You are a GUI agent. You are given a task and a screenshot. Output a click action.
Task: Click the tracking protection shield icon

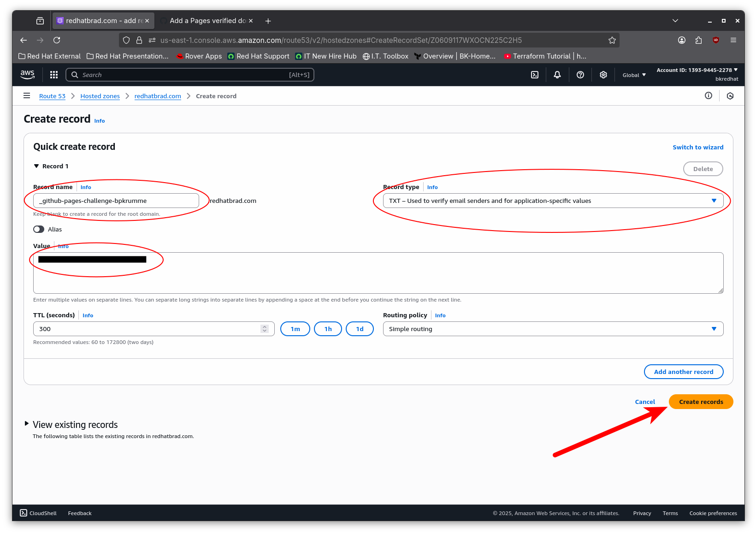click(x=126, y=40)
